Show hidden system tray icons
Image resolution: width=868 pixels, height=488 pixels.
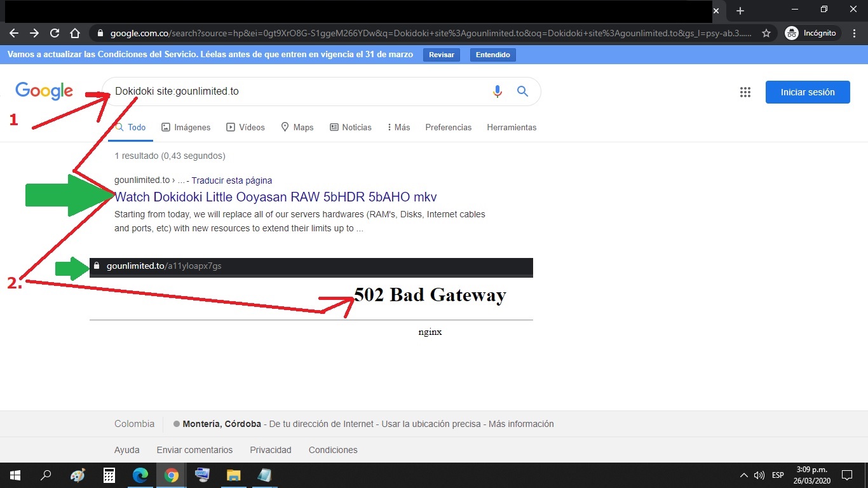click(744, 475)
